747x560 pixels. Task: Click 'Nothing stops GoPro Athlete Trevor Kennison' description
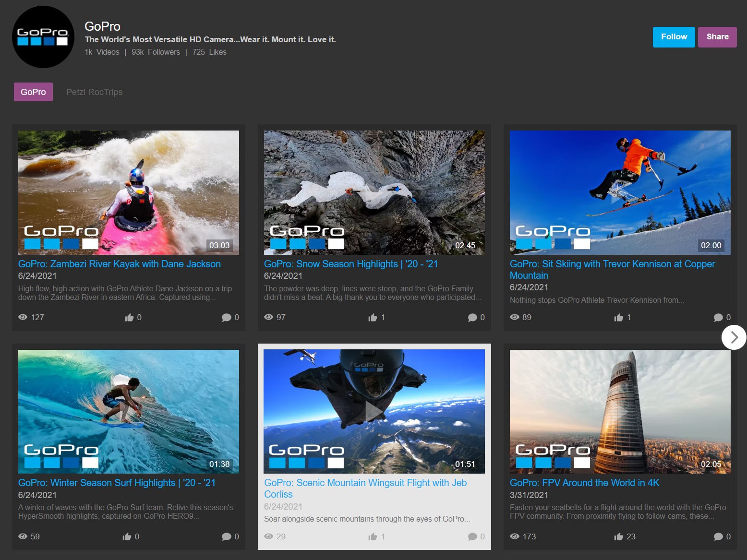(597, 300)
